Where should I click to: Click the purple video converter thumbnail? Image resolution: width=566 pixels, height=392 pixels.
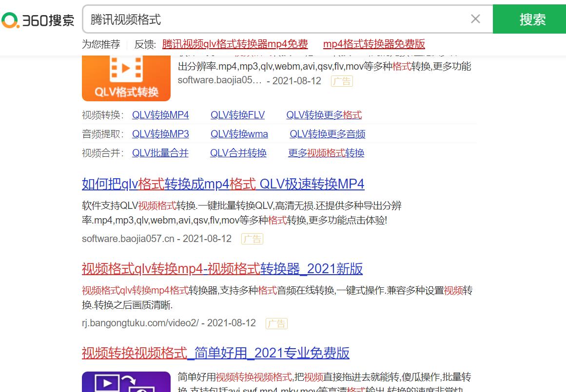[x=126, y=382]
